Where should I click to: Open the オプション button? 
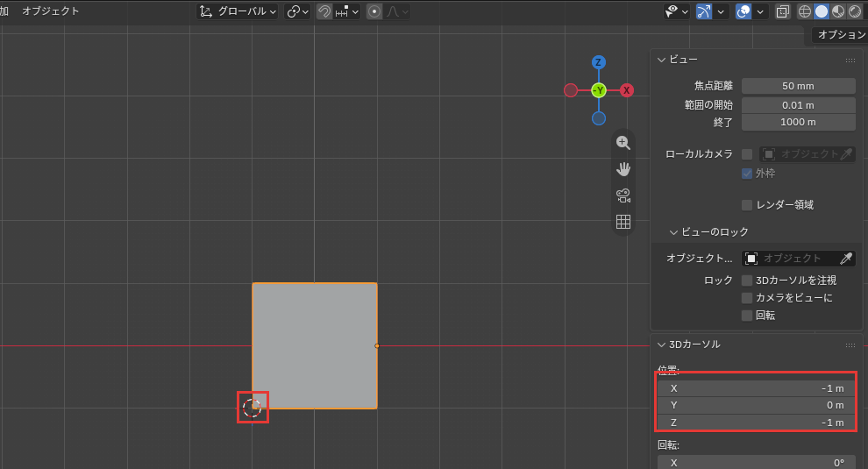(841, 35)
